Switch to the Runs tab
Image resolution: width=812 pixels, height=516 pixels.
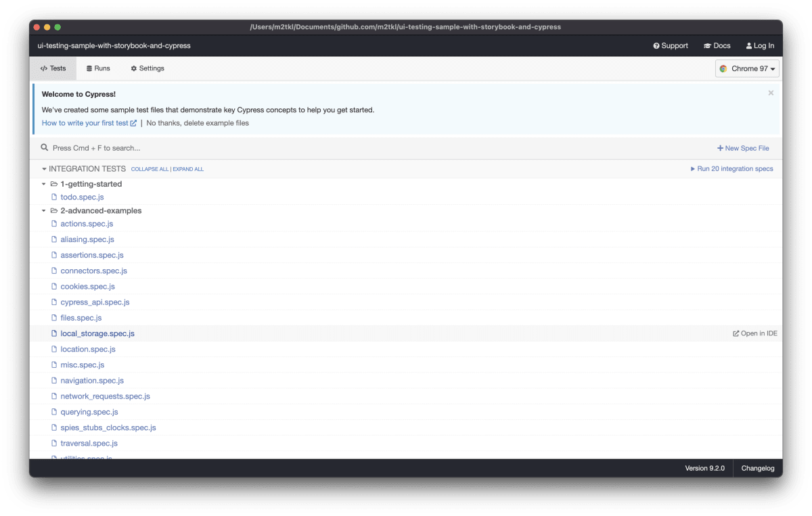pos(98,68)
